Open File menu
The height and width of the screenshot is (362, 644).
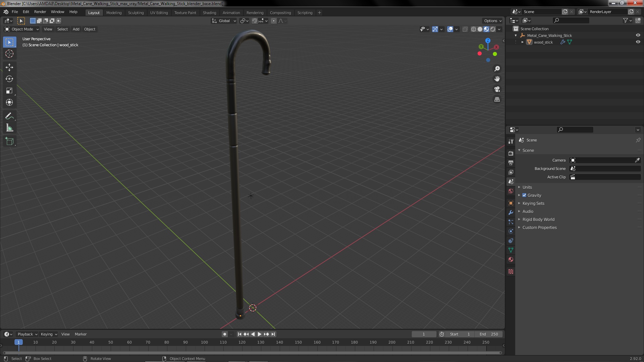pos(15,12)
